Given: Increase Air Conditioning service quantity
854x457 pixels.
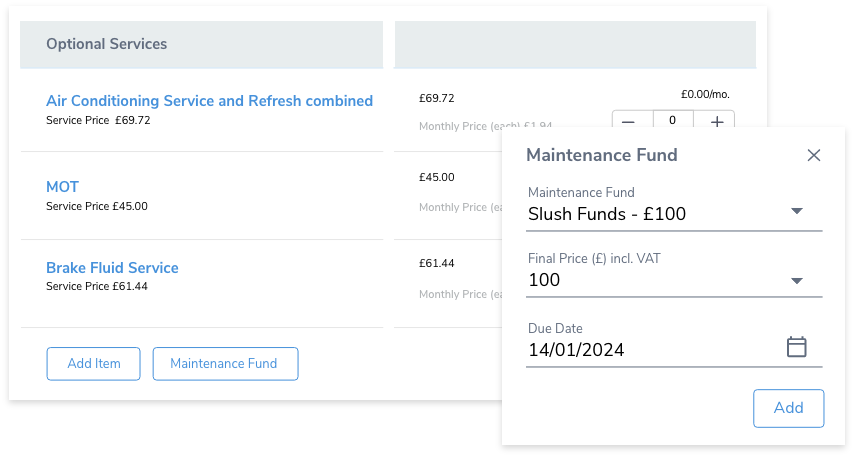Looking at the screenshot, I should pyautogui.click(x=717, y=121).
